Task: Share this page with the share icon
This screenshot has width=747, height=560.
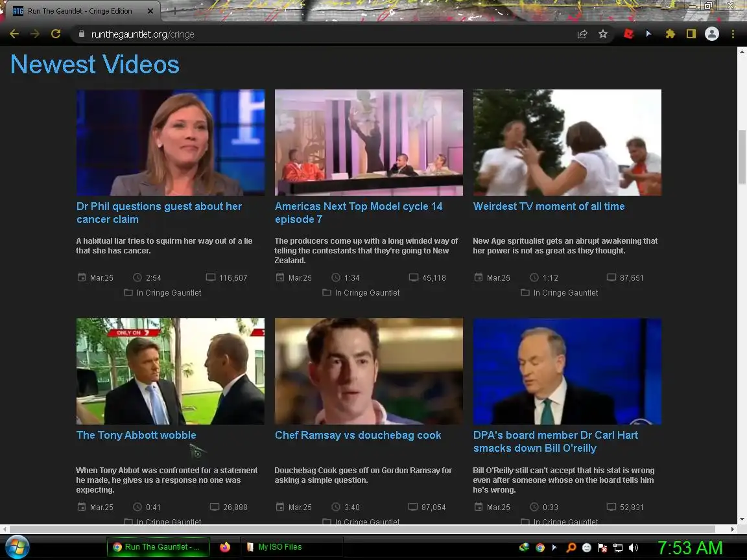Action: [x=582, y=34]
